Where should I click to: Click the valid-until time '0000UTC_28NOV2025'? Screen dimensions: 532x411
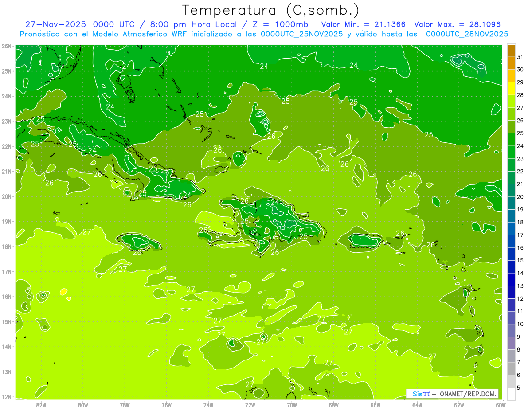coord(467,34)
